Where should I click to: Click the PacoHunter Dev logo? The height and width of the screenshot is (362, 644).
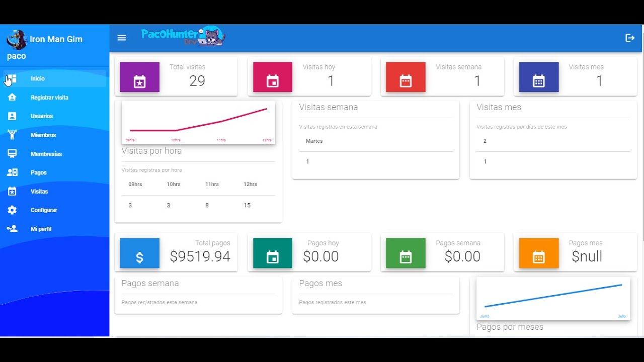coord(183,36)
